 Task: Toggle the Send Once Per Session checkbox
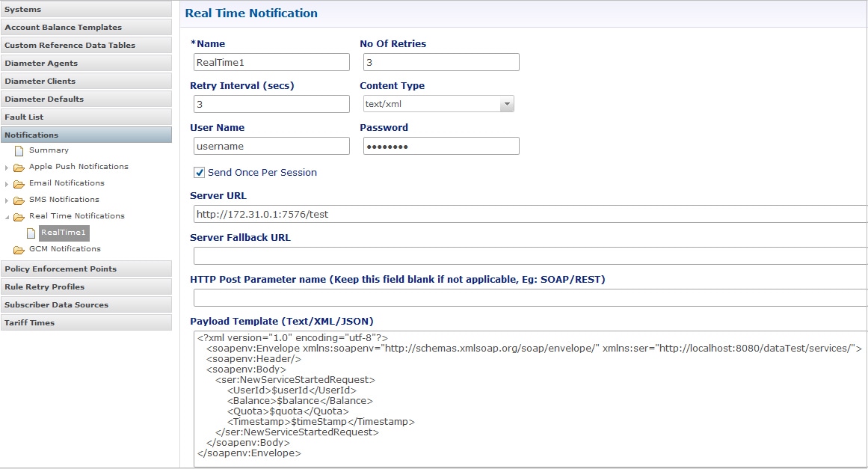200,173
